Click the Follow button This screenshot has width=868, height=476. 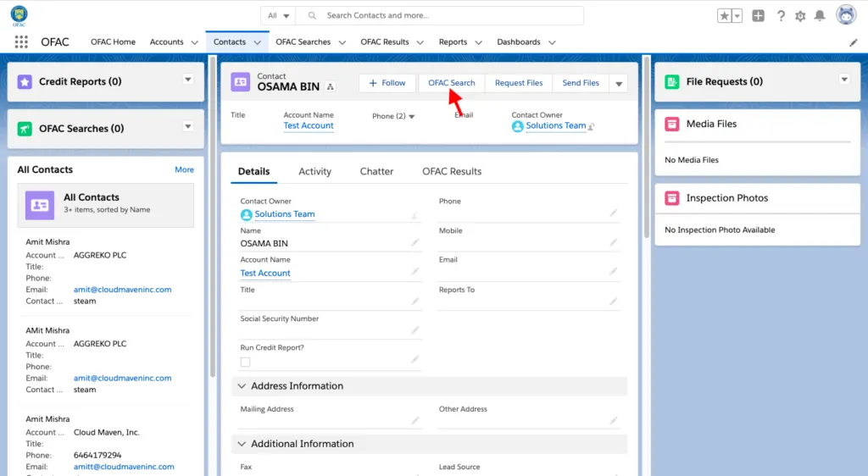[x=387, y=83]
